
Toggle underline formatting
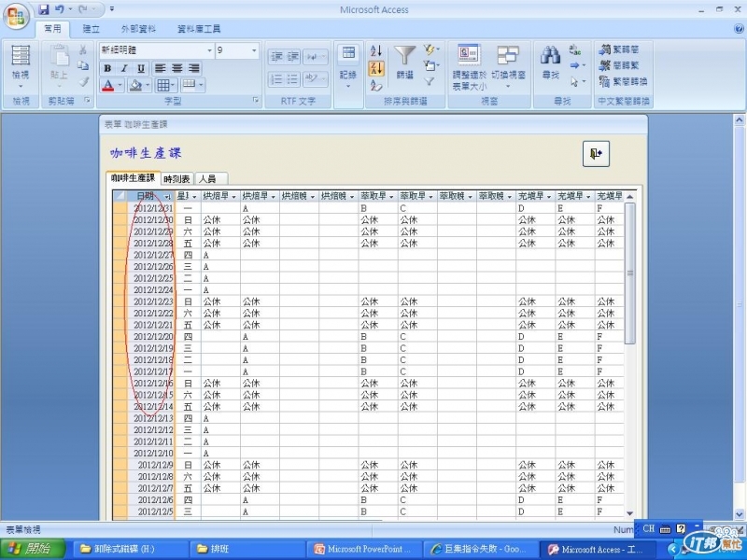coord(141,68)
